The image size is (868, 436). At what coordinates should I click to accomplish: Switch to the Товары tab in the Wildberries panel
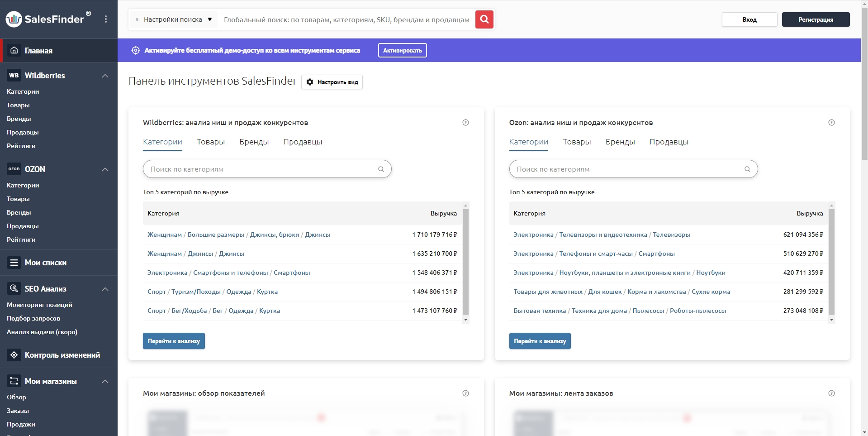[x=211, y=142]
